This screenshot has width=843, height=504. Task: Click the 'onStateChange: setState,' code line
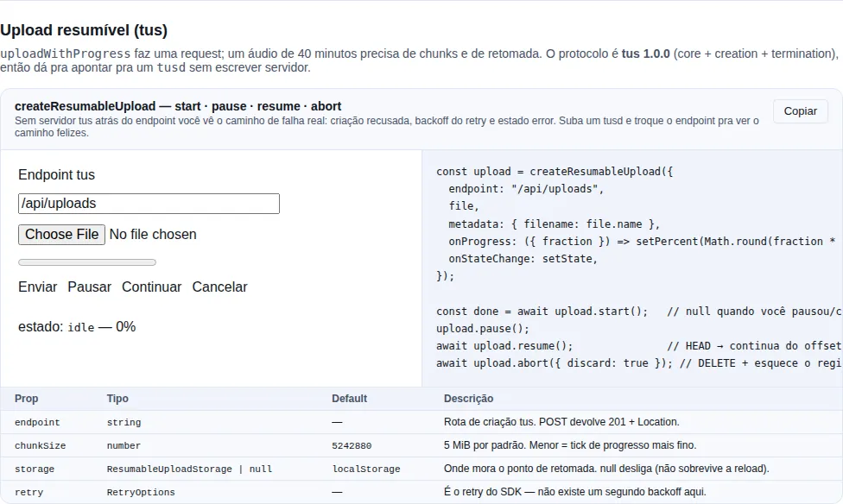pyautogui.click(x=523, y=259)
